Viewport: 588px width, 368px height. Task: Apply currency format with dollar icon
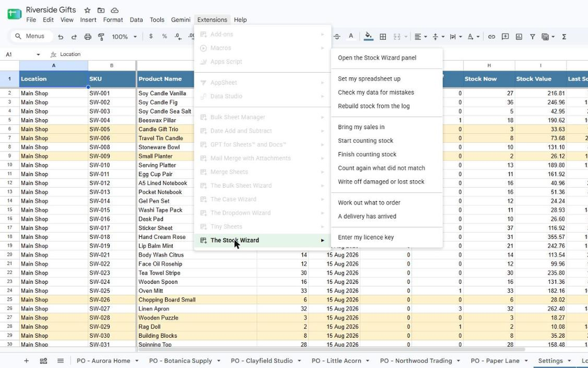pos(151,36)
